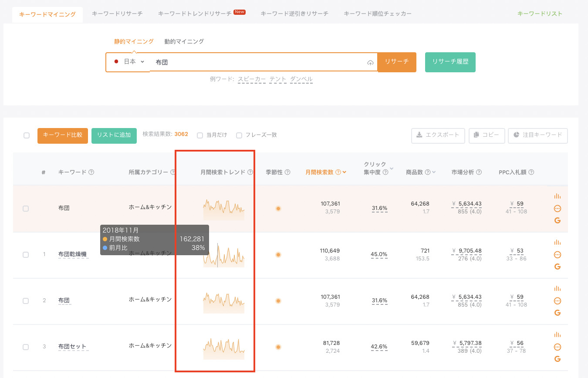Viewport: 588px width, 378px height.
Task: Click the Google icon in 布団セット row
Action: (x=557, y=359)
